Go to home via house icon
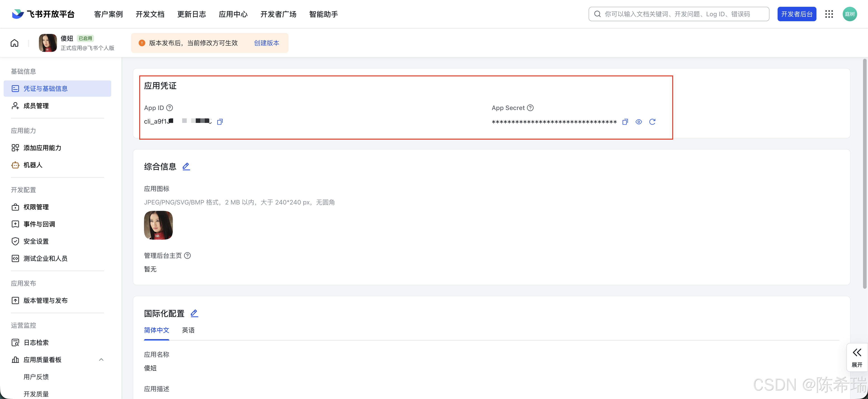868x399 pixels. click(14, 43)
